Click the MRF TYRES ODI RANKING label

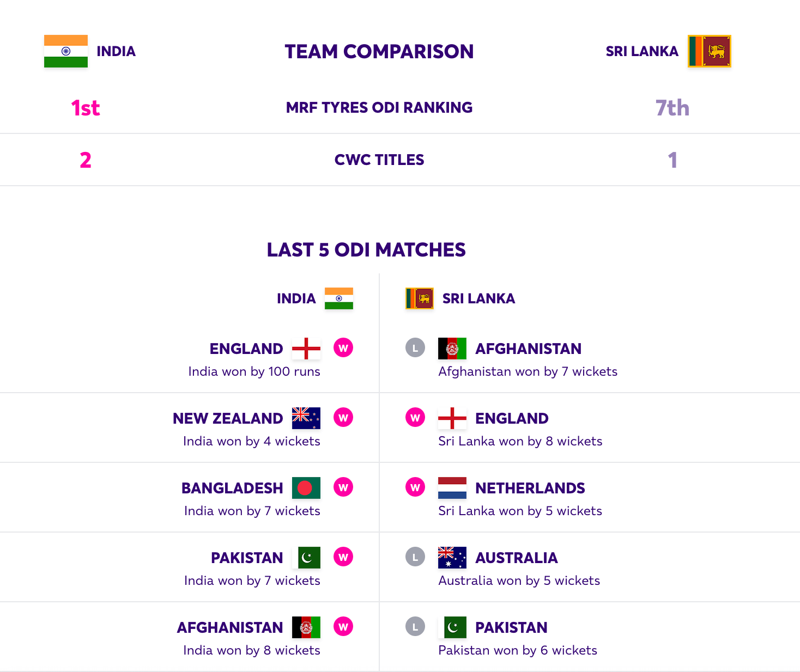(x=379, y=107)
